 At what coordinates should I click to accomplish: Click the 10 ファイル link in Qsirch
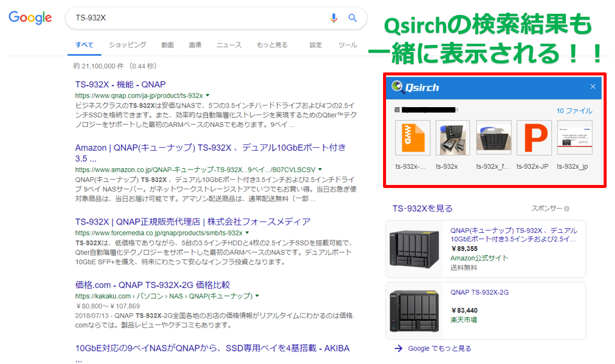[574, 111]
